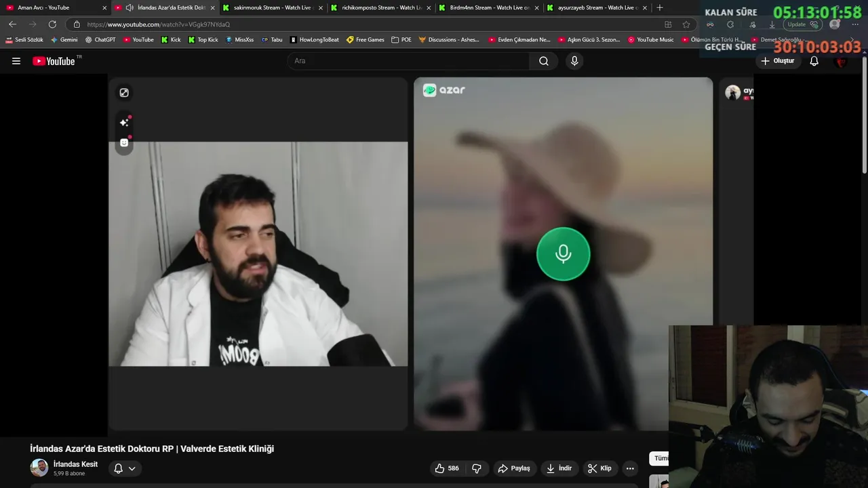Click the expand icon on the video
Viewport: 868px width, 488px height.
[124, 93]
